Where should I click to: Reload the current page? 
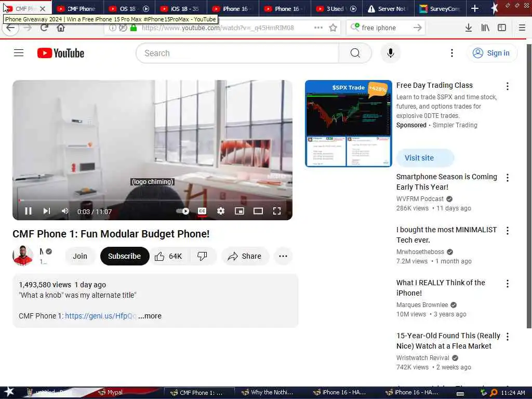pos(44,28)
